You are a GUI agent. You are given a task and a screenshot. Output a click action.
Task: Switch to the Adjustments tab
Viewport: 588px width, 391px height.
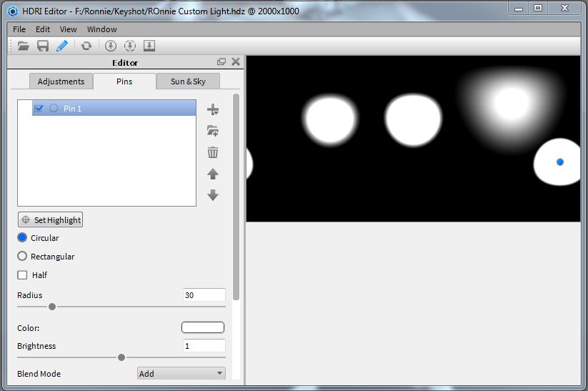[61, 81]
